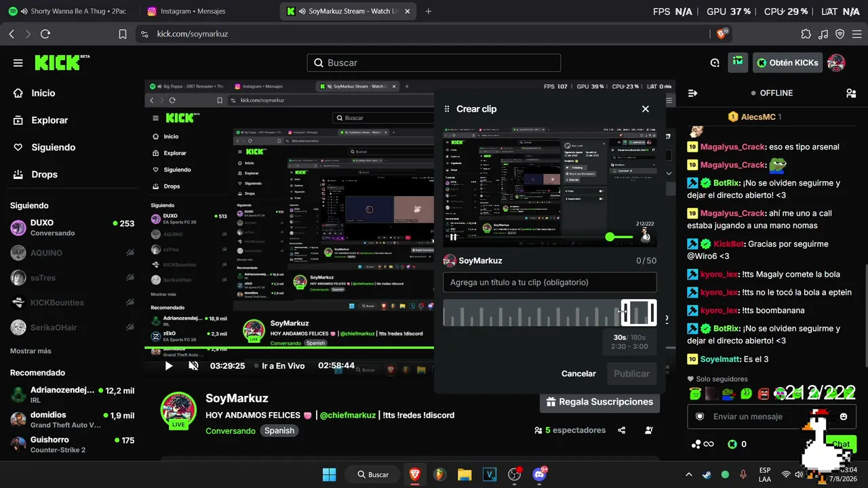Select the SoyMarkuz Stream browser tab
Image resolution: width=868 pixels, height=488 pixels.
click(x=348, y=12)
